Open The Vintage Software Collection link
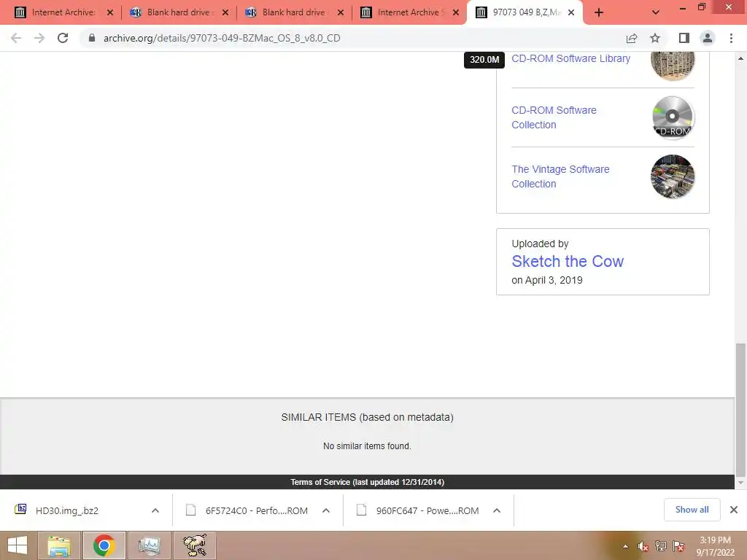747x560 pixels. [560, 176]
